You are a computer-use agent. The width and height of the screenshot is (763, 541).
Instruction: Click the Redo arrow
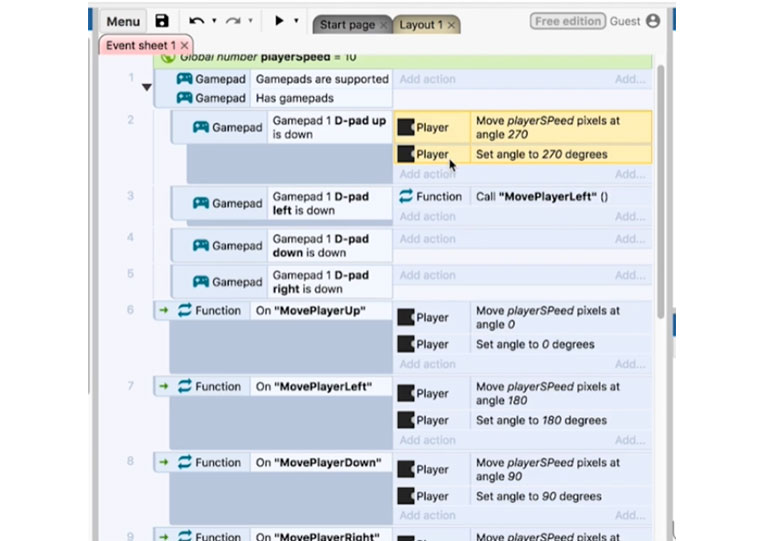coord(233,21)
